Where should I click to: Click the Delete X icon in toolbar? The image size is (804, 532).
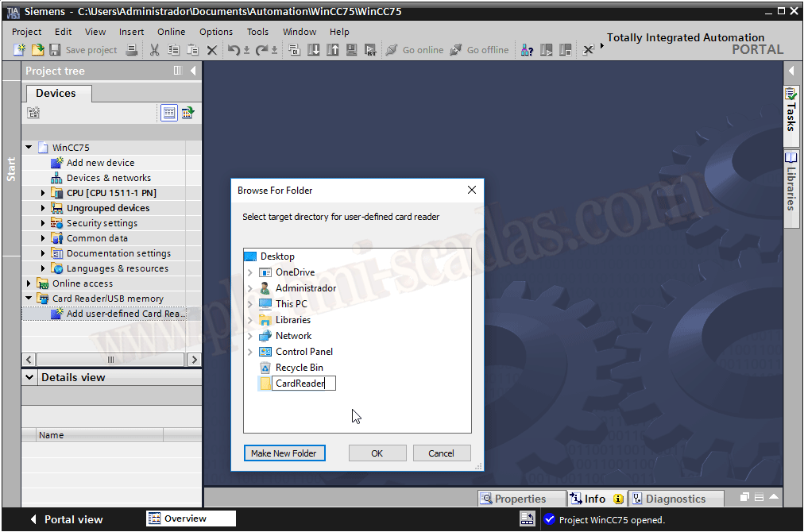[212, 50]
